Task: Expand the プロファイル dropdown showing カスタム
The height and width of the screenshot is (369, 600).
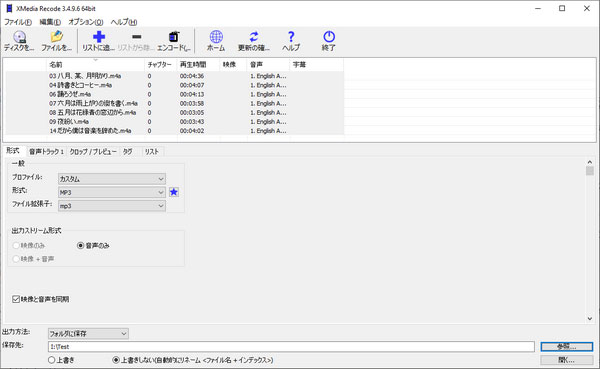Action: 112,179
